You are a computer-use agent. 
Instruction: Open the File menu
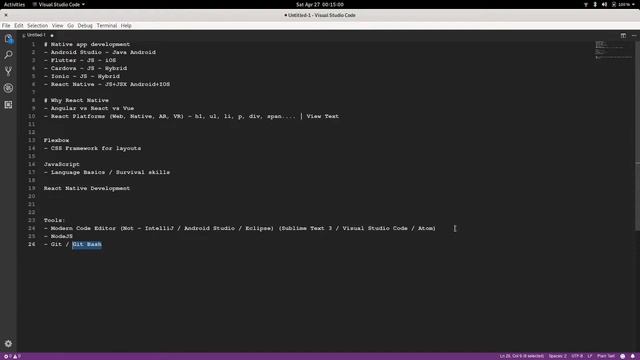pyautogui.click(x=6, y=25)
